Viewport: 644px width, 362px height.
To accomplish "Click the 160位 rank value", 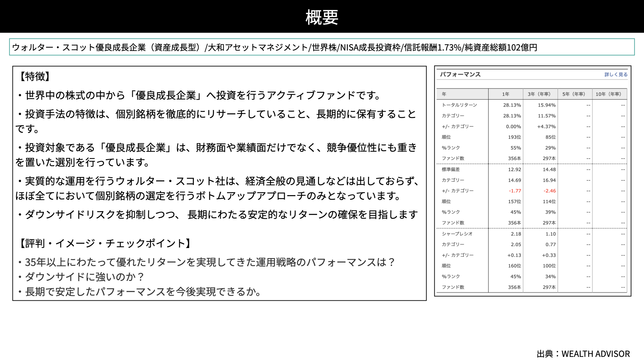I will tap(515, 266).
